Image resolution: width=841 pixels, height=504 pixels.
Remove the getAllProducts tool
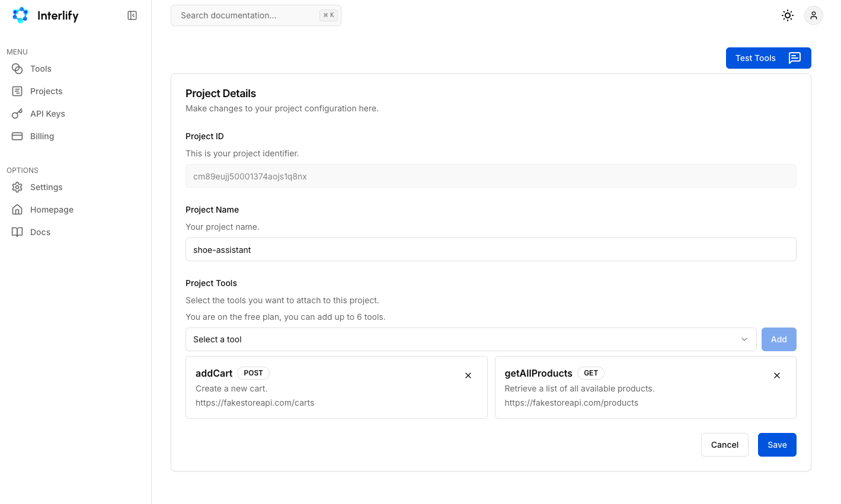pyautogui.click(x=776, y=375)
